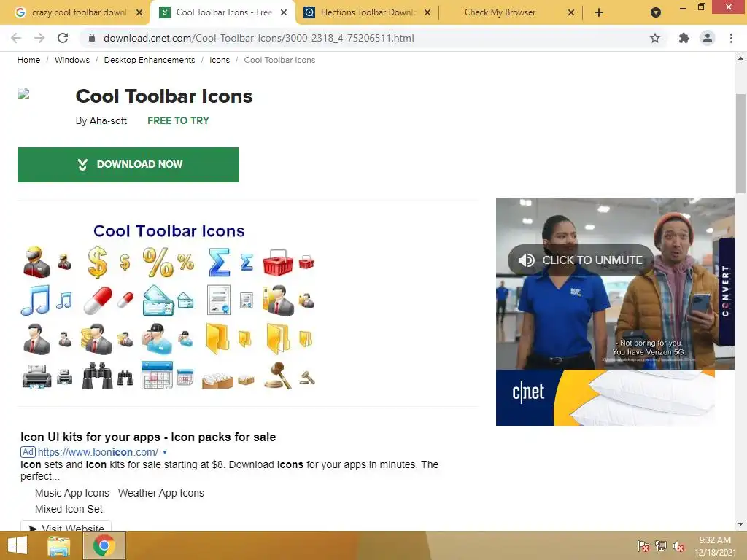The height and width of the screenshot is (560, 747).
Task: Click the broken product image thumbnail
Action: 24,93
